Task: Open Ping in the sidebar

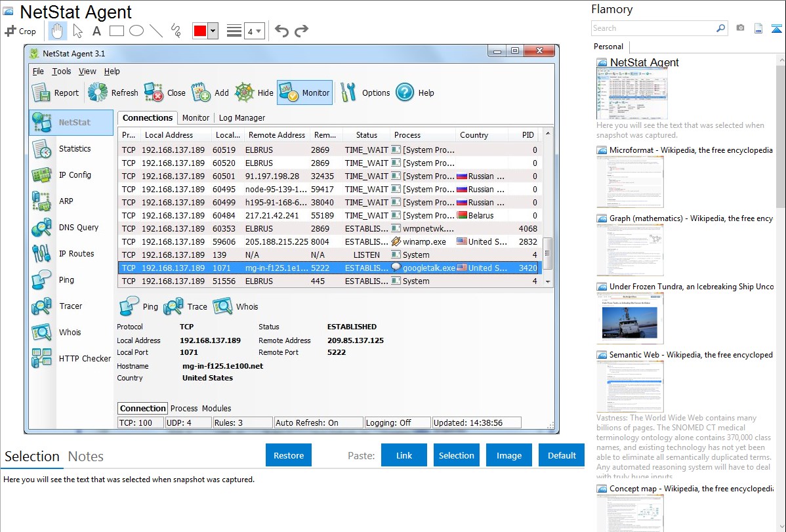Action: (x=71, y=280)
